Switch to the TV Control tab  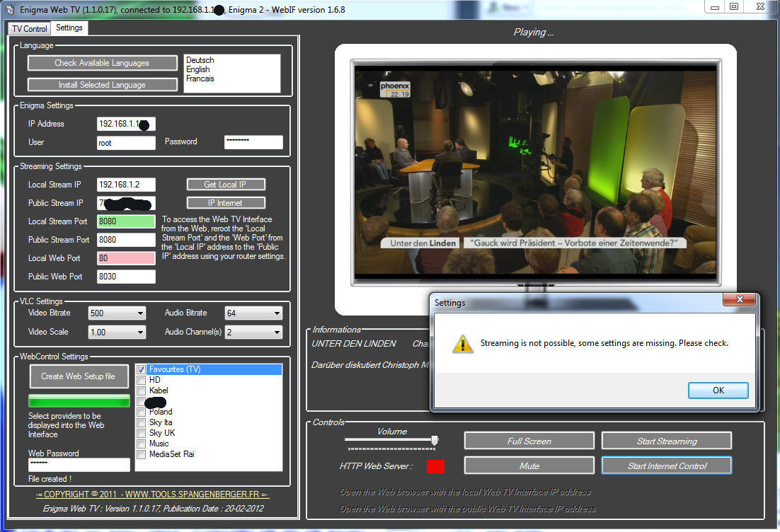click(30, 29)
